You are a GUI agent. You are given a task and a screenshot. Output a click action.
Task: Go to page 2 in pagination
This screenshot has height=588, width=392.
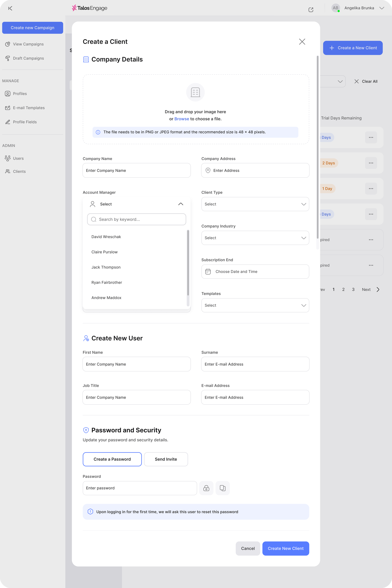click(x=343, y=289)
